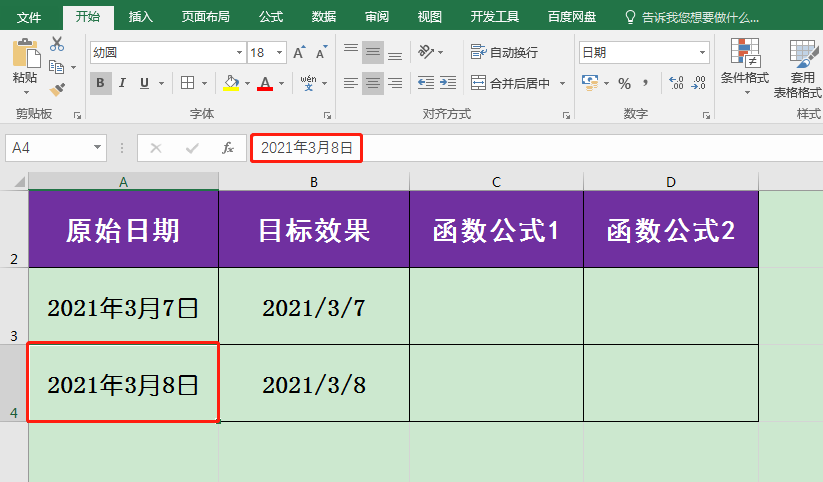Viewport: 823px width, 482px height.
Task: Switch to the 审阅 tab
Action: 376,17
